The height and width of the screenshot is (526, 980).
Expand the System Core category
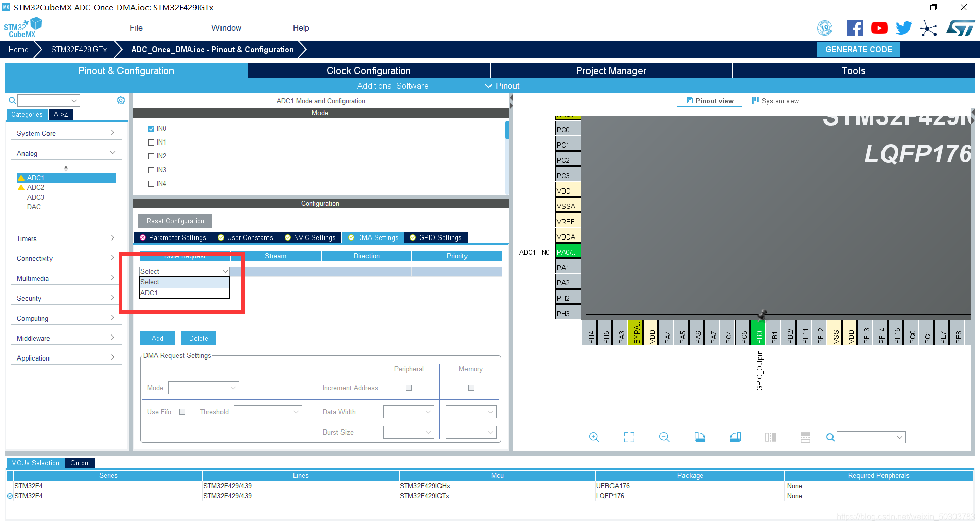pyautogui.click(x=66, y=133)
